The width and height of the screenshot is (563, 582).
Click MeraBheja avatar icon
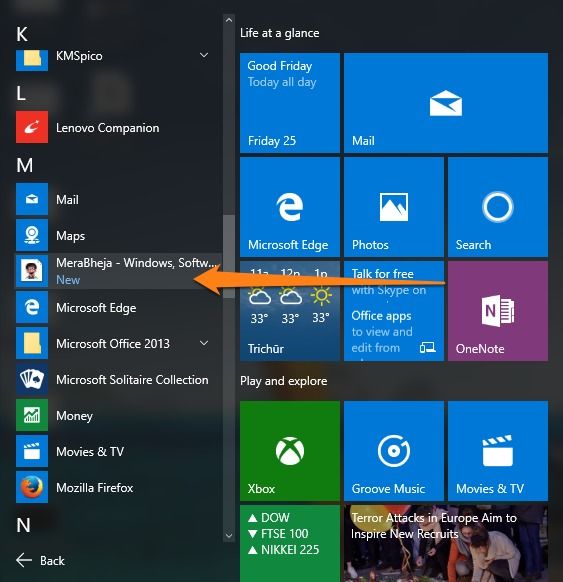[32, 271]
